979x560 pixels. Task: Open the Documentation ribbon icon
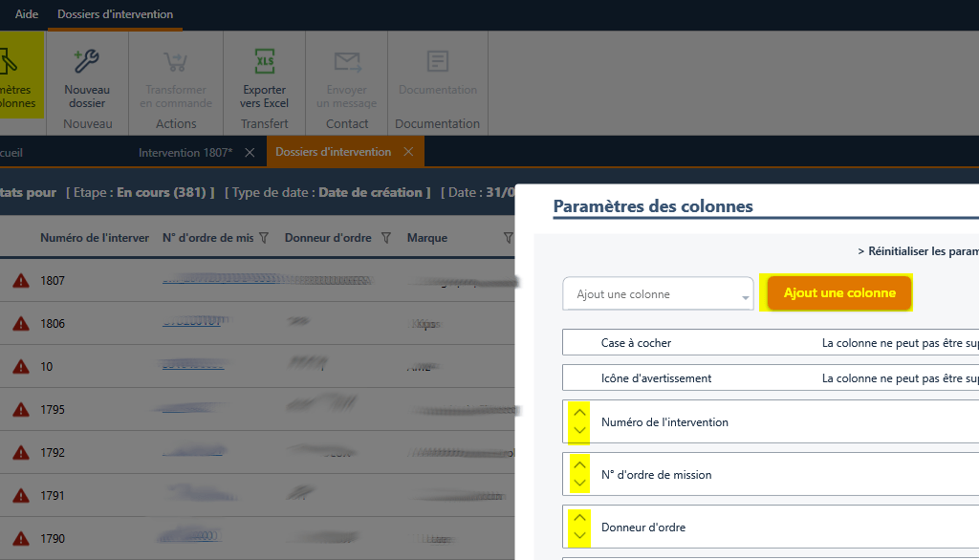coord(437,62)
